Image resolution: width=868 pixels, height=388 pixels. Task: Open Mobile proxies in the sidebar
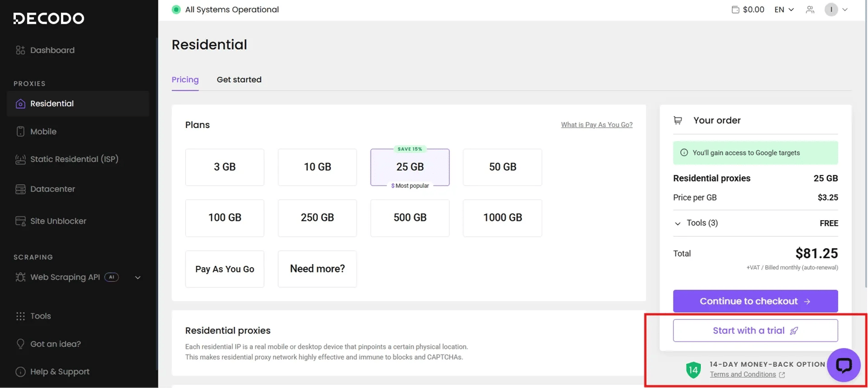(43, 131)
